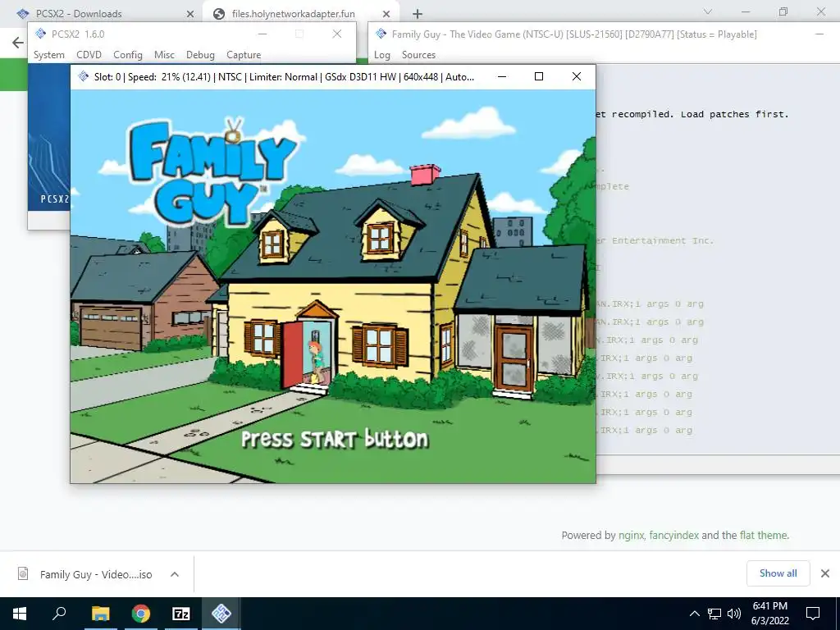The image size is (840, 630).
Task: Open the Debug menu in PCSX2
Action: tap(200, 55)
